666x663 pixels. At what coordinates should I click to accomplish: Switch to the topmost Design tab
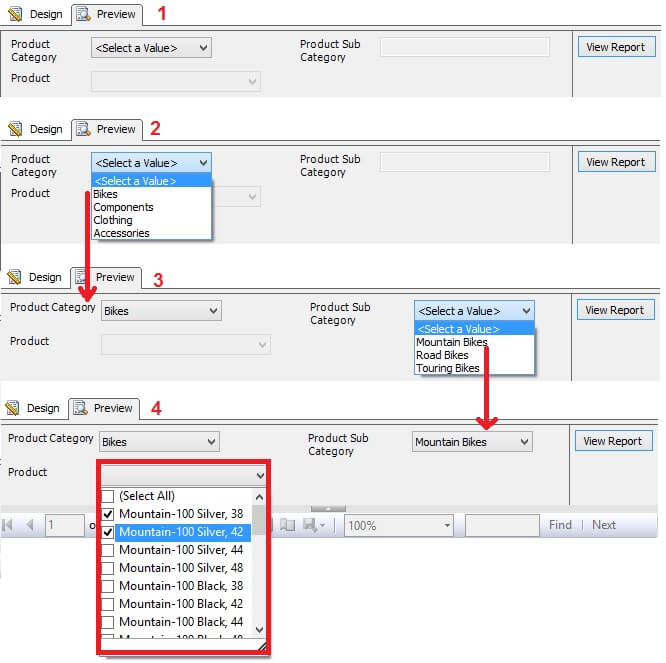(36, 14)
